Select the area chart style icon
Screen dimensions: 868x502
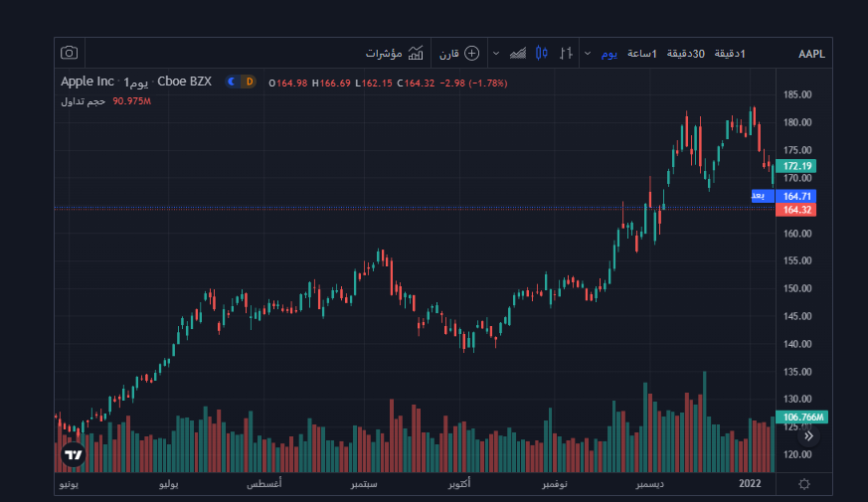[x=518, y=53]
